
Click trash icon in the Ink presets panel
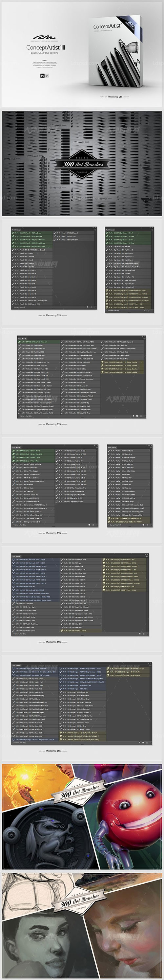tap(93, 525)
